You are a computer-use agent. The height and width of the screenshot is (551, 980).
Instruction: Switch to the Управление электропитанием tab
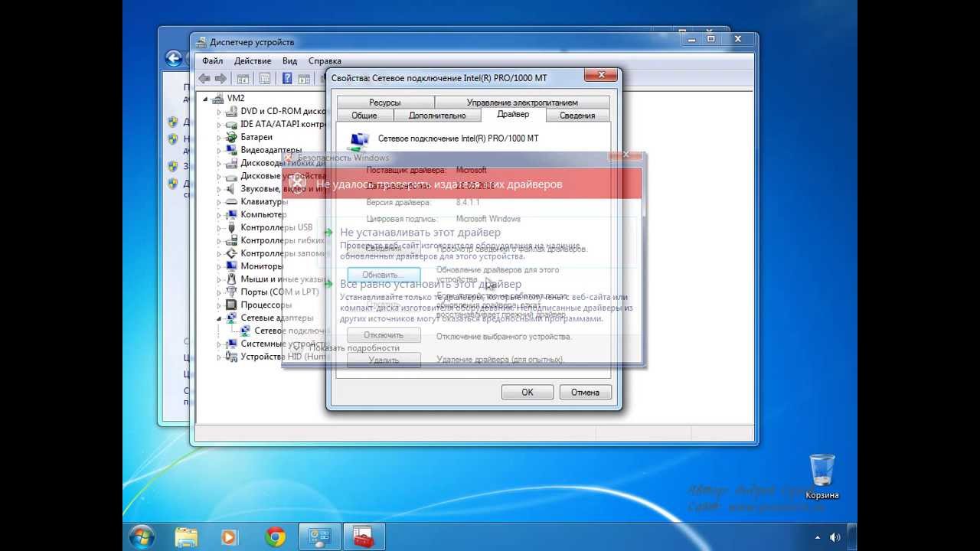tap(522, 102)
